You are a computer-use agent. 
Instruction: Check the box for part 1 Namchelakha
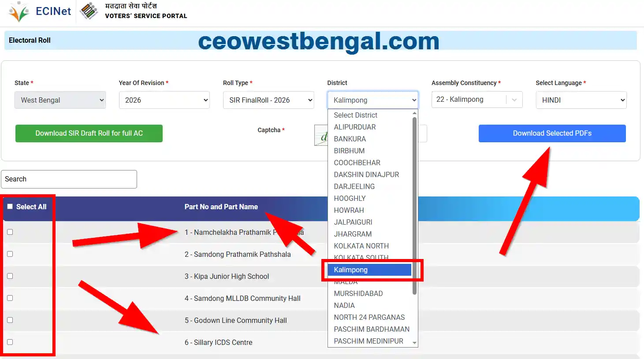[10, 232]
